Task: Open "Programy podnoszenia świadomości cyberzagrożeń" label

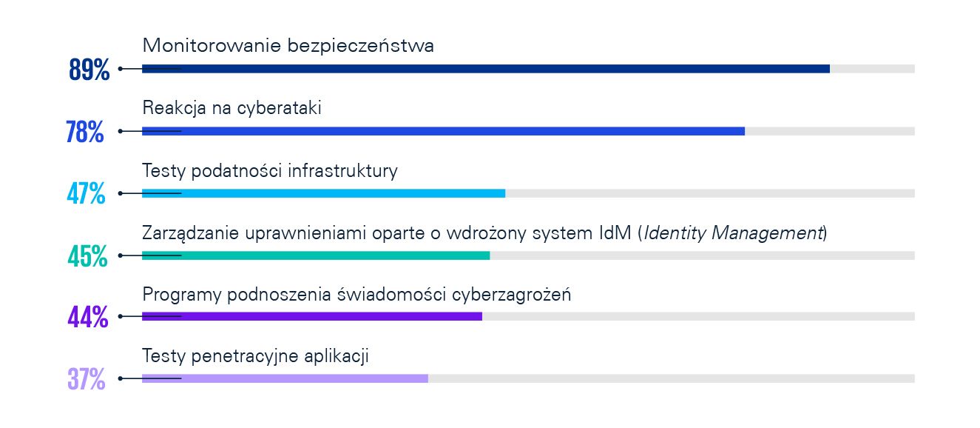Action: tap(356, 295)
